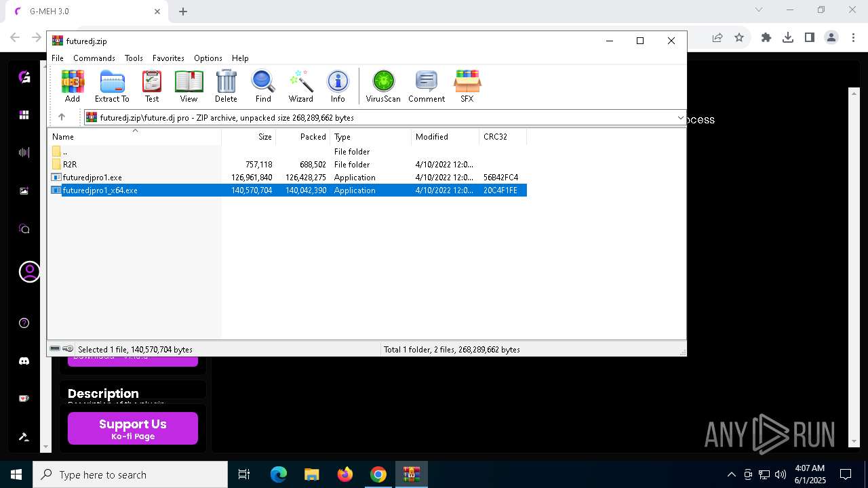Bookmark this page star icon
This screenshot has width=868, height=488.
[x=739, y=38]
